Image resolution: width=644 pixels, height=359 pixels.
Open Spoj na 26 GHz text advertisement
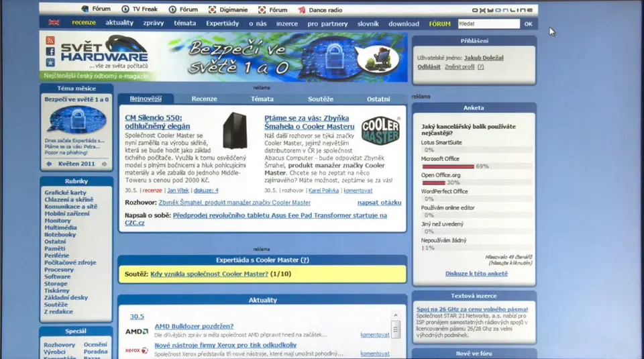(x=472, y=309)
